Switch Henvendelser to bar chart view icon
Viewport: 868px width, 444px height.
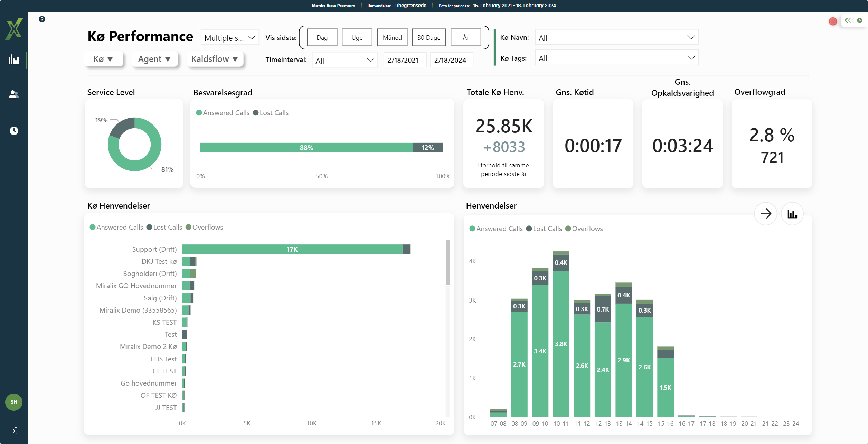[792, 214]
